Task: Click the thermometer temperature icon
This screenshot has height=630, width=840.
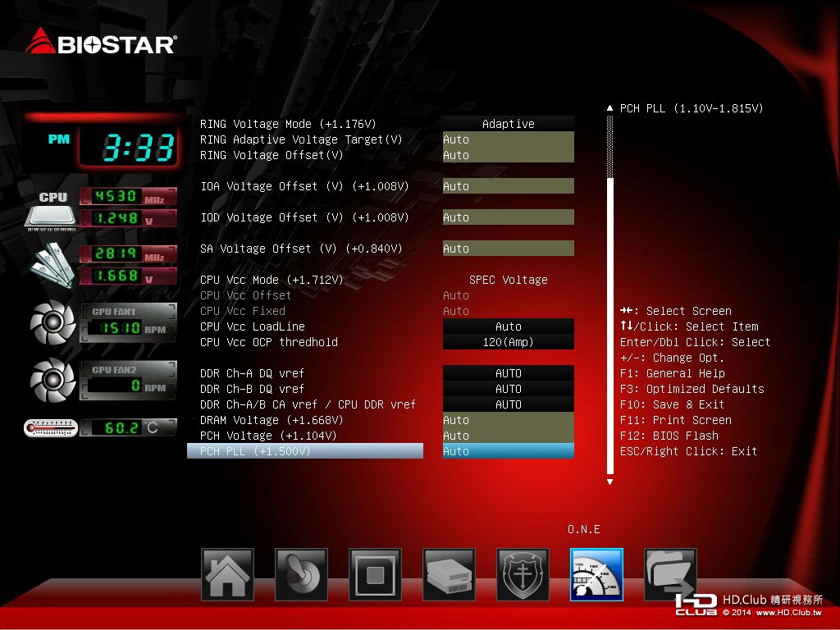Action: (51, 427)
